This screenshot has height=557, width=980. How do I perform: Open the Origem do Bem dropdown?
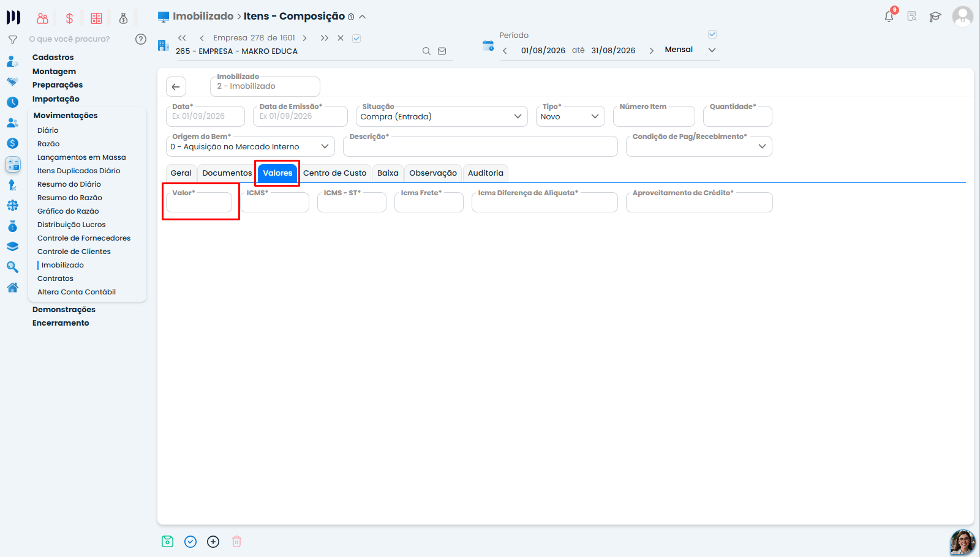pyautogui.click(x=251, y=146)
